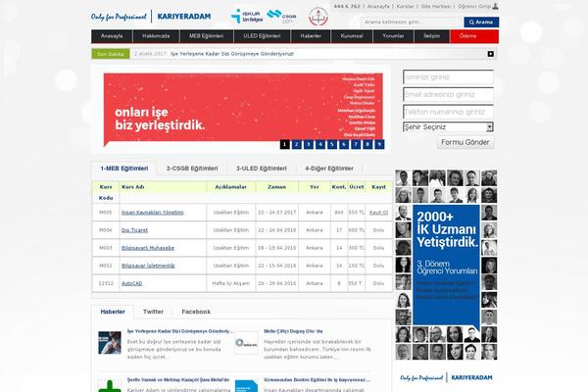Image resolution: width=588 pixels, height=392 pixels.
Task: Go to slide 6 of the banner
Action: tap(344, 144)
